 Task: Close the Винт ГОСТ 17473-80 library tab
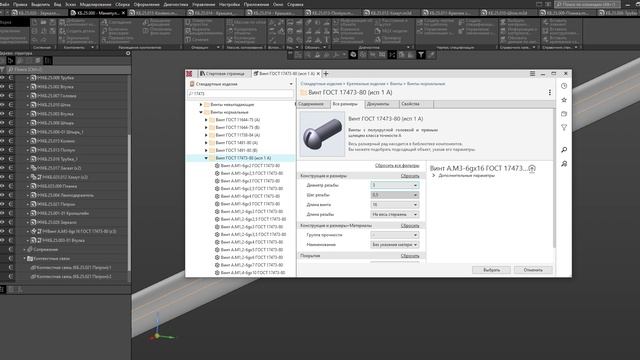[318, 73]
